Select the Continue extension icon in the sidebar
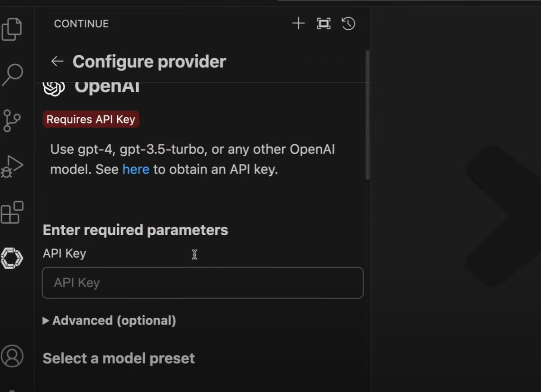541x392 pixels. tap(12, 258)
